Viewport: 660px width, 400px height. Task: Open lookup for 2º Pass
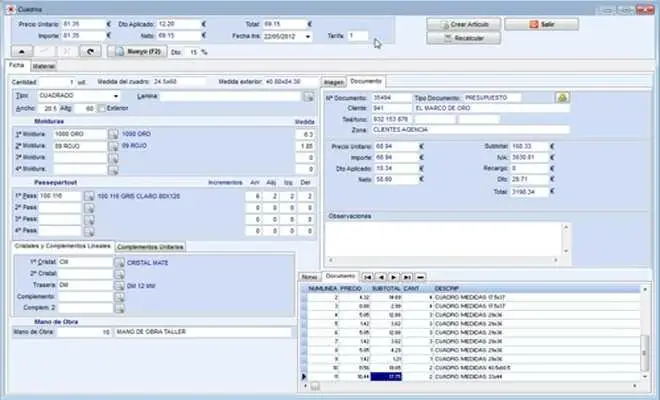89,208
